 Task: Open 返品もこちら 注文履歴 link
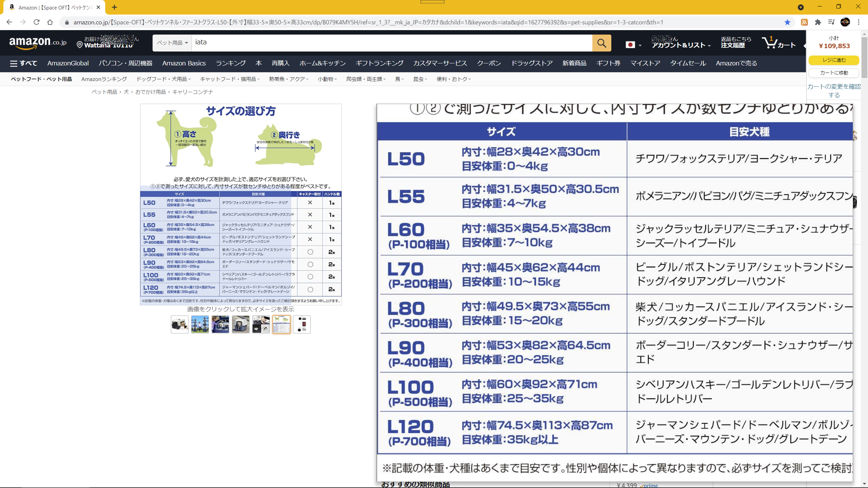pyautogui.click(x=736, y=43)
